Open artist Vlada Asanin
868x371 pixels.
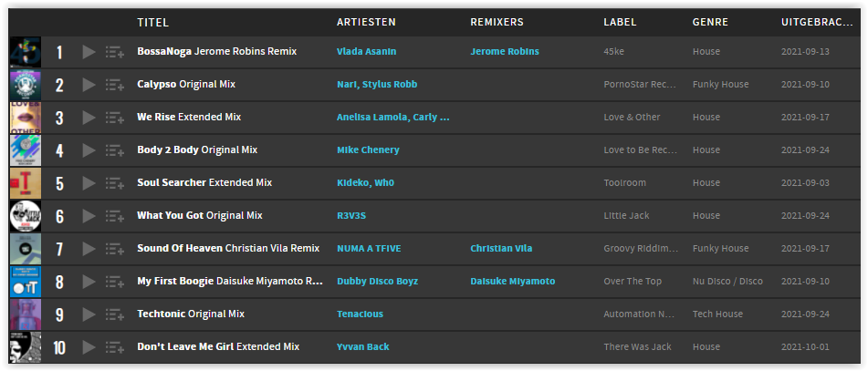click(x=367, y=51)
